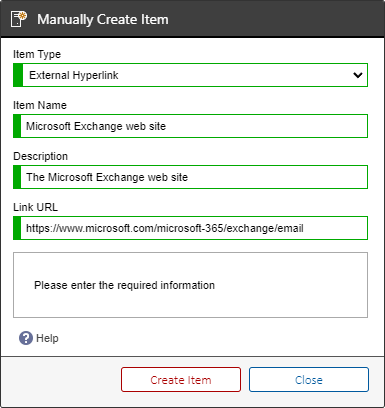The height and width of the screenshot is (408, 385).
Task: Click the green indicator bar on Link URL field
Action: (x=17, y=228)
